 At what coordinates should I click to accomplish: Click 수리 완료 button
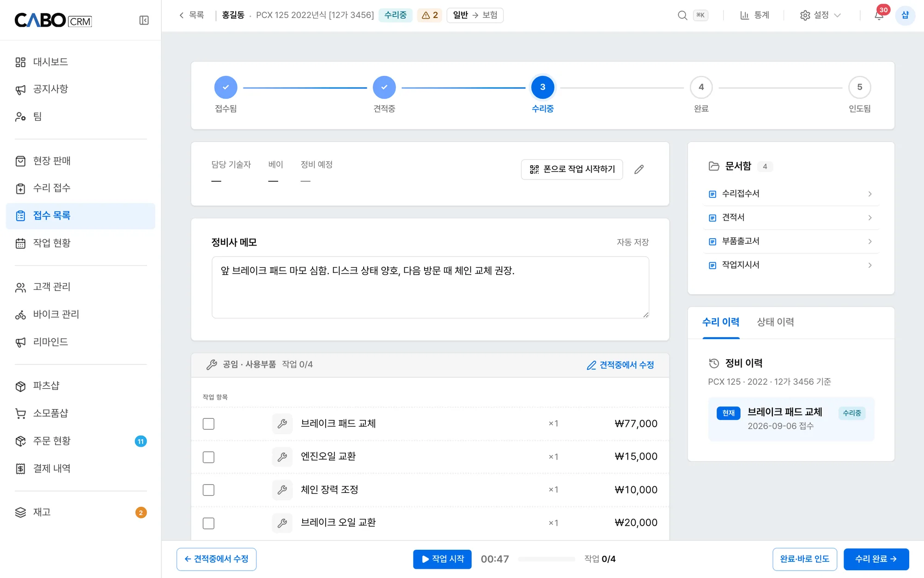pyautogui.click(x=876, y=559)
